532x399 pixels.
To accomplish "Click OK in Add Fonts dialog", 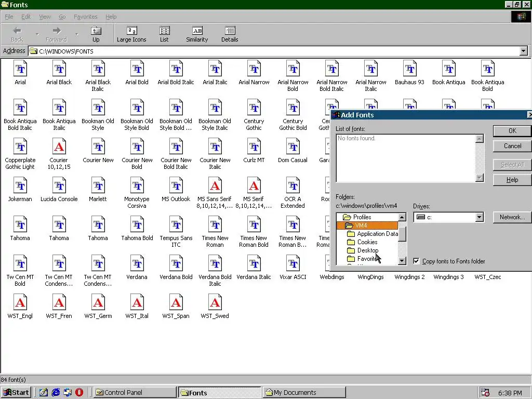I will click(x=512, y=130).
